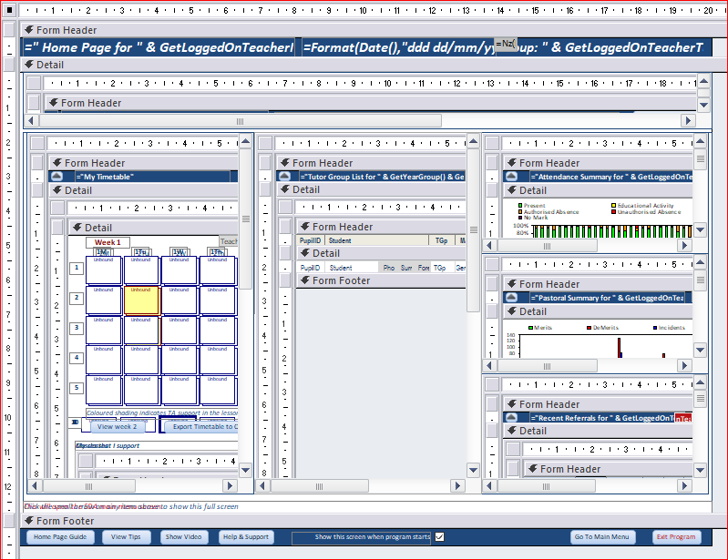Select the main Detail section bar
Screen dimensions: 728x560
(374, 65)
